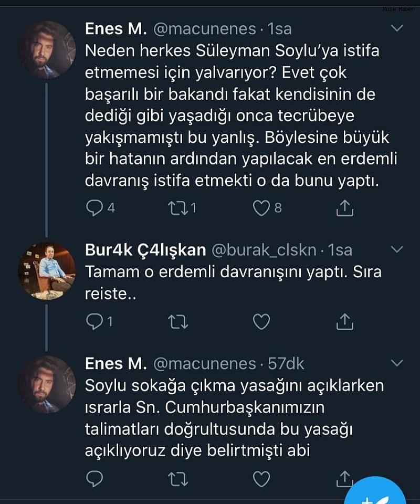Reply to Enes M.'s first tweet
The width and height of the screenshot is (420, 504).
coord(94,208)
